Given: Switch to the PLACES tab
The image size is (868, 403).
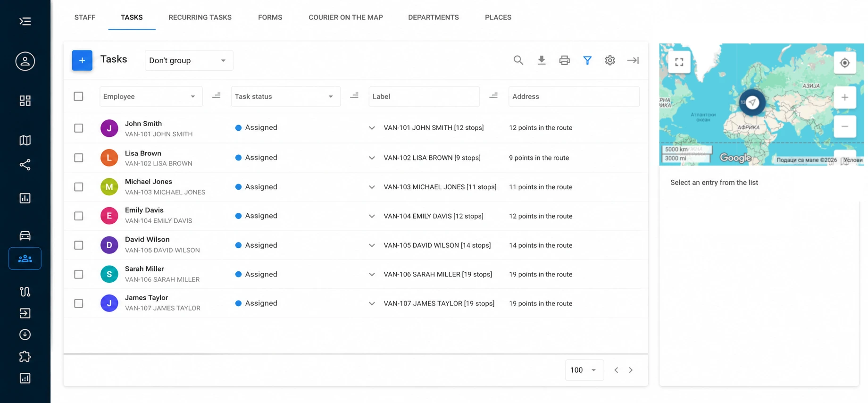Looking at the screenshot, I should pyautogui.click(x=498, y=17).
